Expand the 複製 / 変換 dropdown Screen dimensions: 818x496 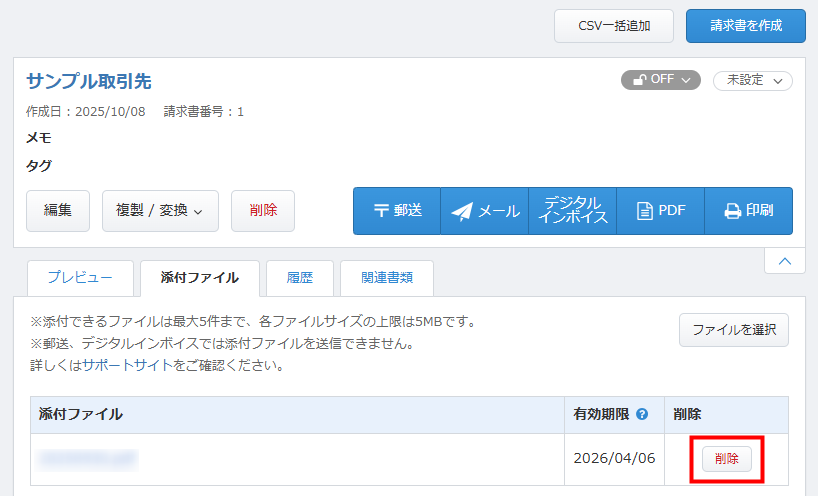click(x=160, y=211)
